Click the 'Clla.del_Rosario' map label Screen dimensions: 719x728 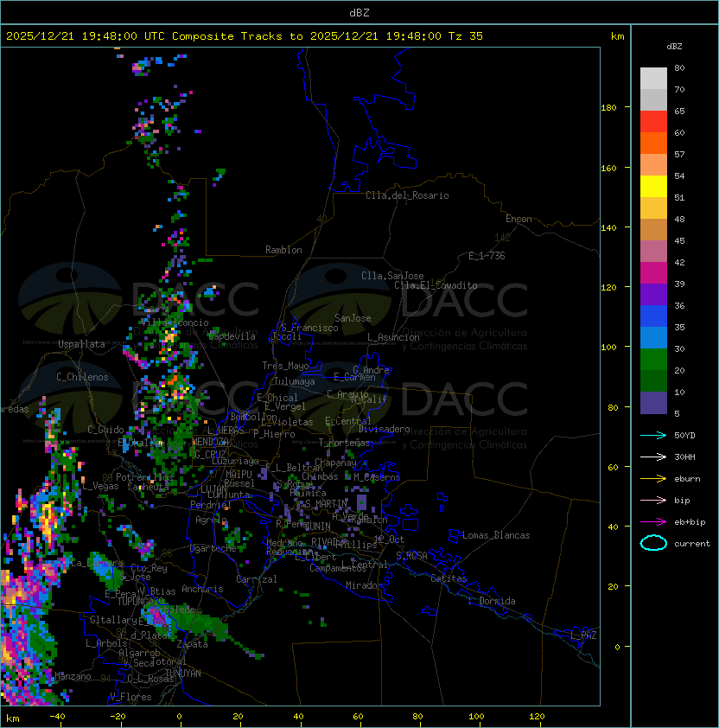click(407, 195)
